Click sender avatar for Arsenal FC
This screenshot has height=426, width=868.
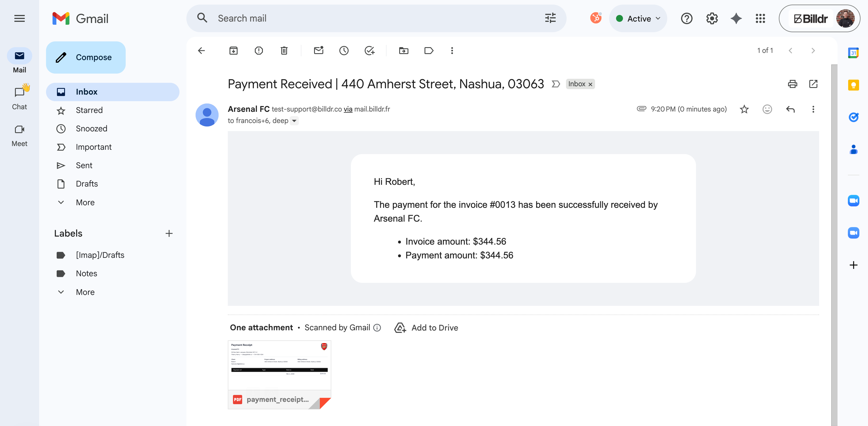tap(207, 115)
